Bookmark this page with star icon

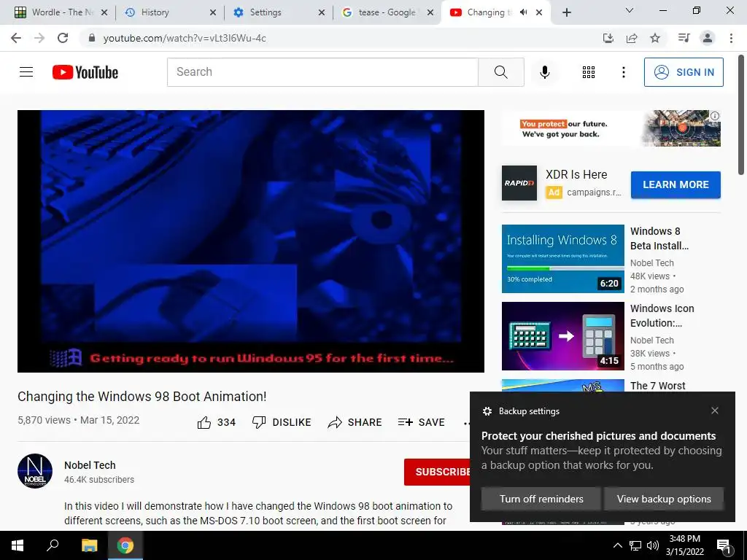655,38
